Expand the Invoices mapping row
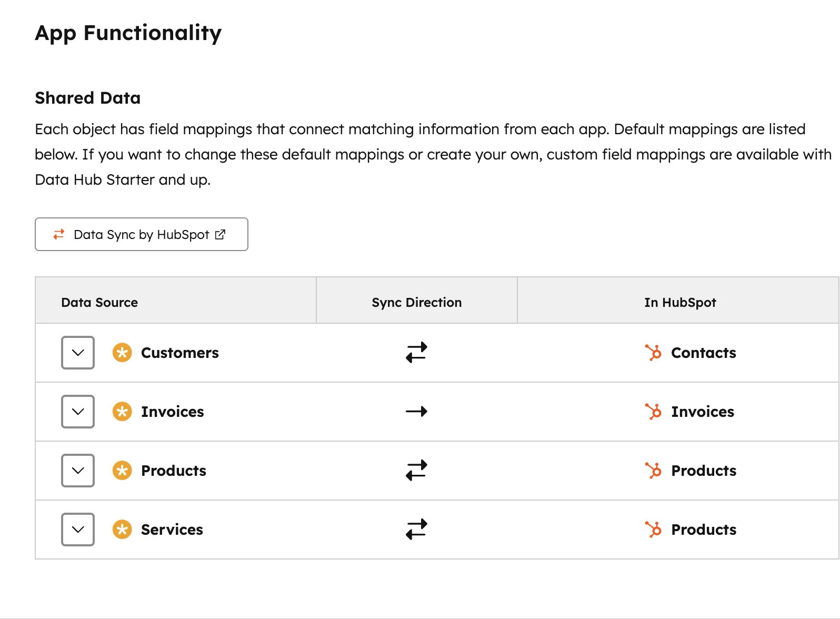Image resolution: width=840 pixels, height=619 pixels. [77, 412]
